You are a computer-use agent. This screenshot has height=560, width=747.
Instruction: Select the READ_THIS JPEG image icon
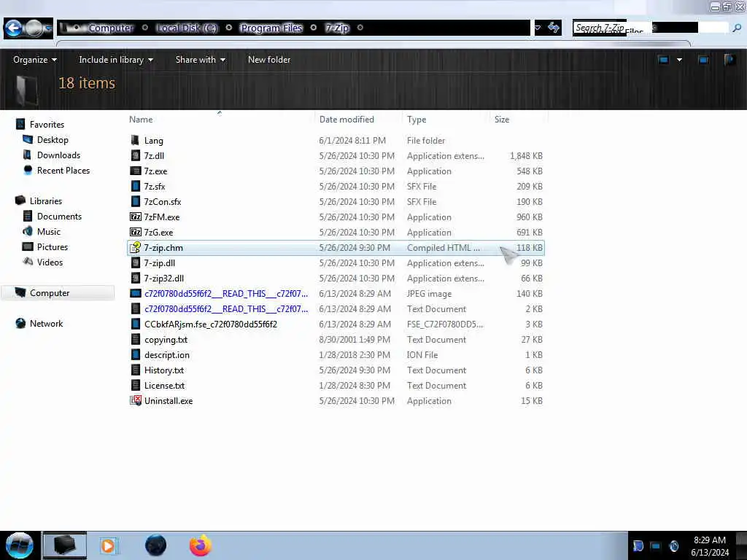(x=136, y=293)
